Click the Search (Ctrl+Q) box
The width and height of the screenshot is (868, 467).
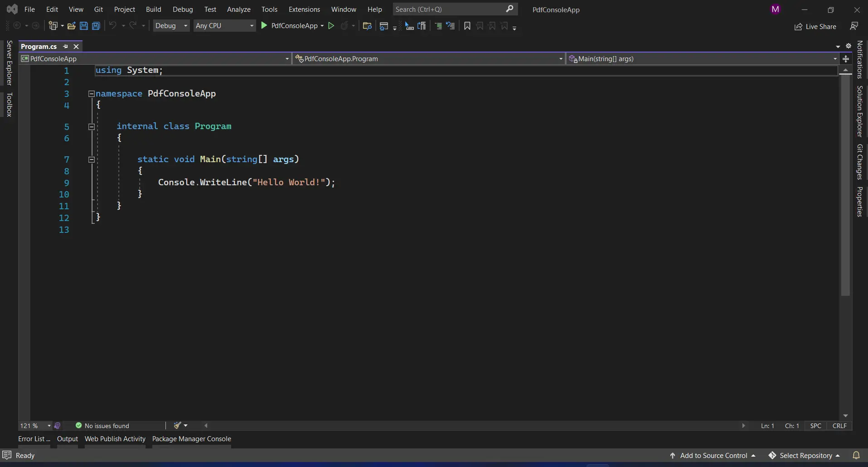449,9
